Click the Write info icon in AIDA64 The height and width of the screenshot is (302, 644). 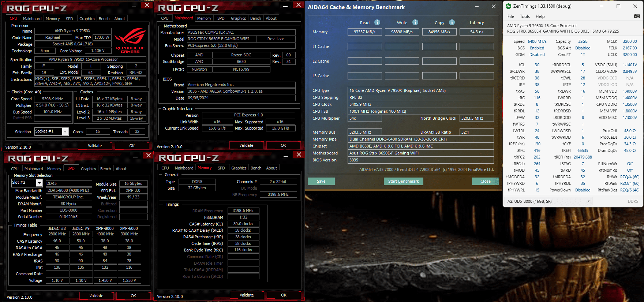tap(415, 22)
